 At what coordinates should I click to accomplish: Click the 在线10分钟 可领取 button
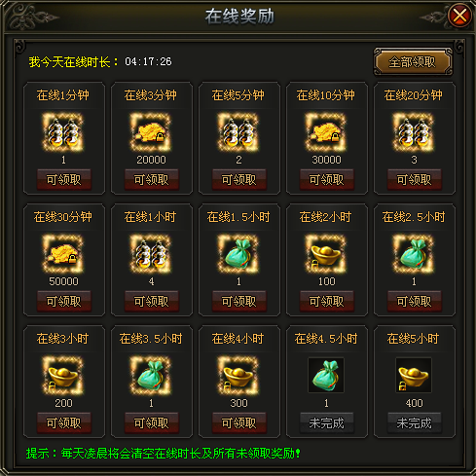point(327,179)
